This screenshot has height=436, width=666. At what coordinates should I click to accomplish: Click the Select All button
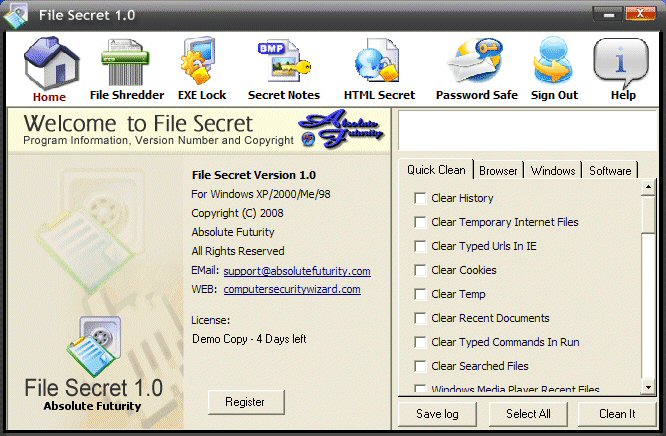pyautogui.click(x=528, y=414)
